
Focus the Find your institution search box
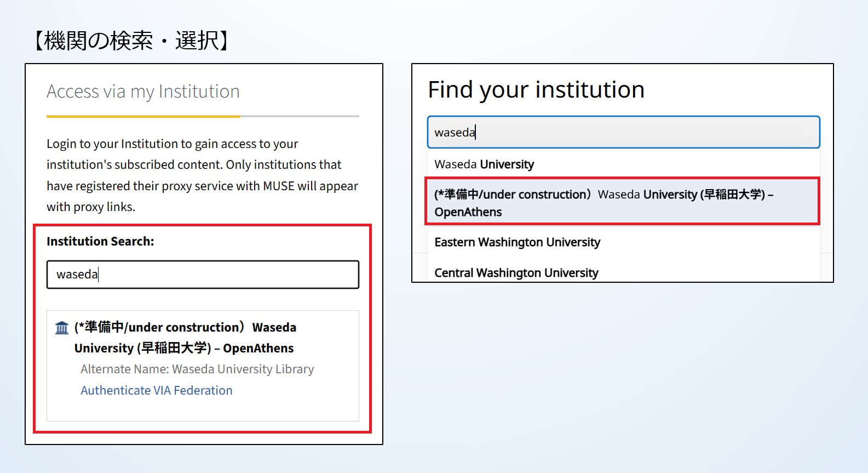point(623,132)
